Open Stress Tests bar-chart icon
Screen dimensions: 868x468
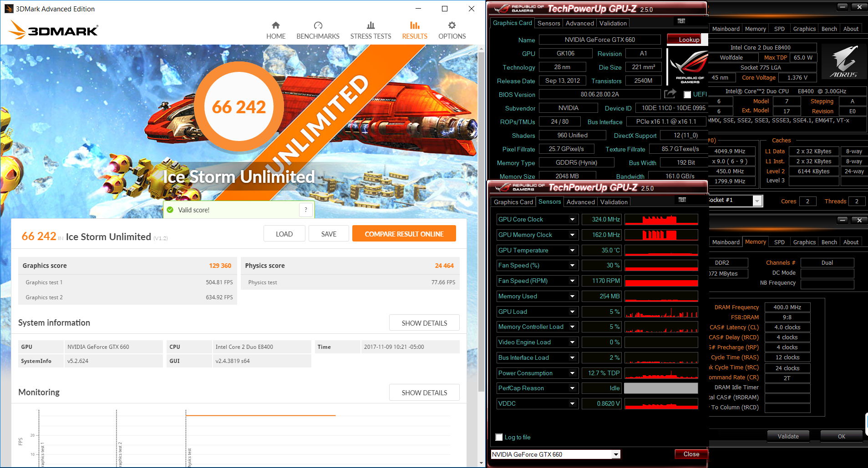371,25
